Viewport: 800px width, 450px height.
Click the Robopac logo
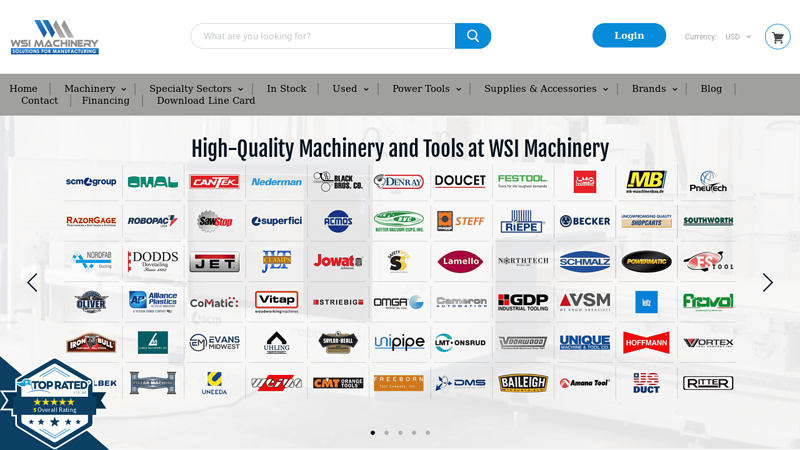pyautogui.click(x=153, y=221)
